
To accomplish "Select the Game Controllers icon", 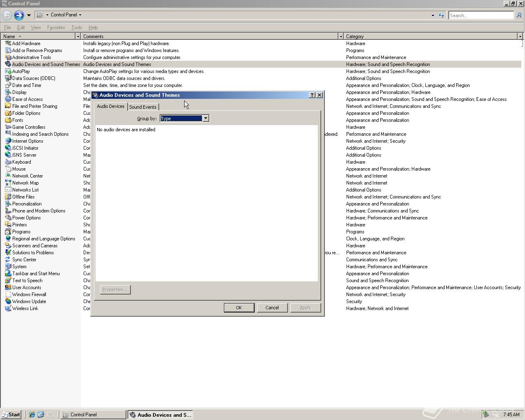I will (8, 127).
